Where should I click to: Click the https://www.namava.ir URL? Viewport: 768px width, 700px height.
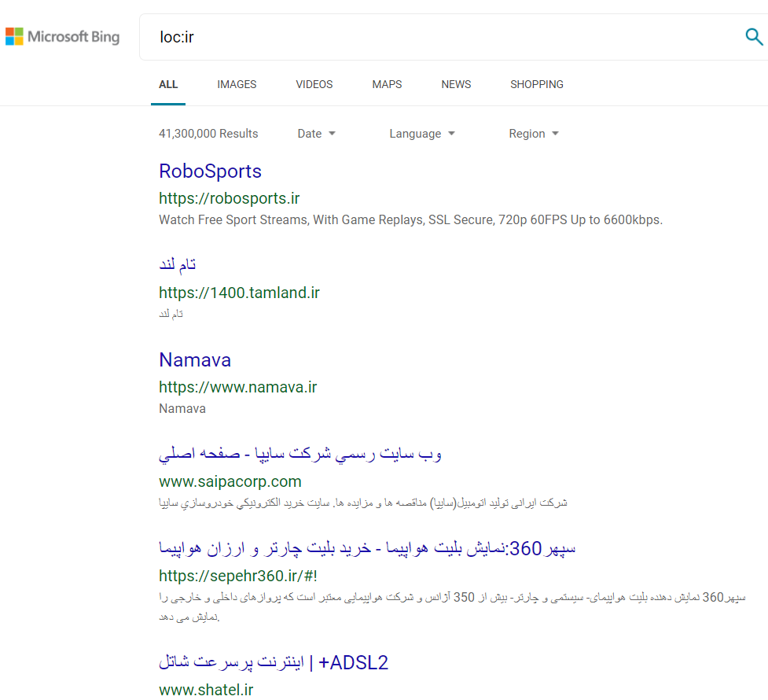(237, 387)
